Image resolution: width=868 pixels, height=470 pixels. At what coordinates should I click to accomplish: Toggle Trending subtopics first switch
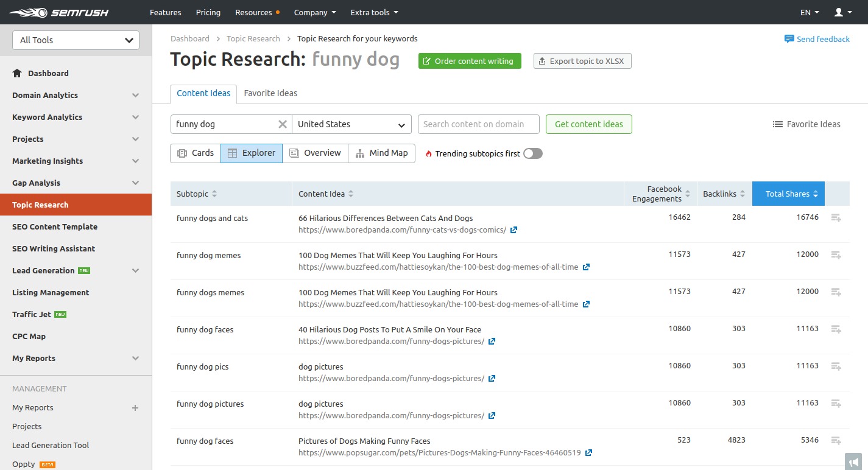point(532,153)
